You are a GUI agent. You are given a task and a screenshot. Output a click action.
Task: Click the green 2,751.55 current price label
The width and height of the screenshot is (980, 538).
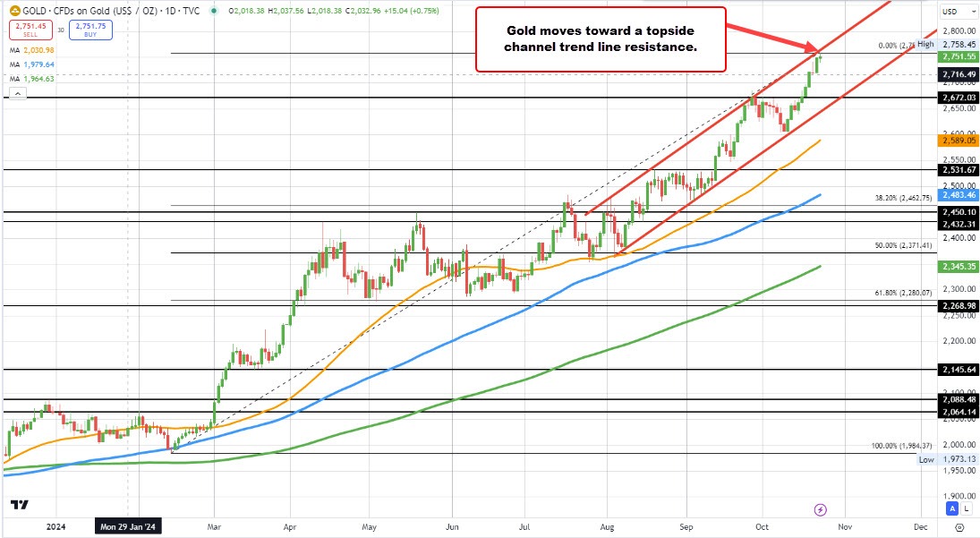pyautogui.click(x=956, y=56)
